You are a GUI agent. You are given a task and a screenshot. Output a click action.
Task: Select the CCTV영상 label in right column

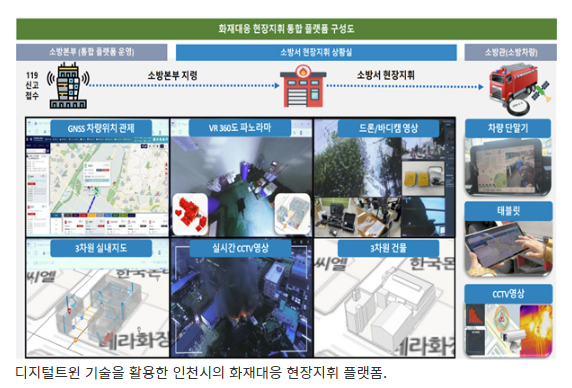click(508, 294)
